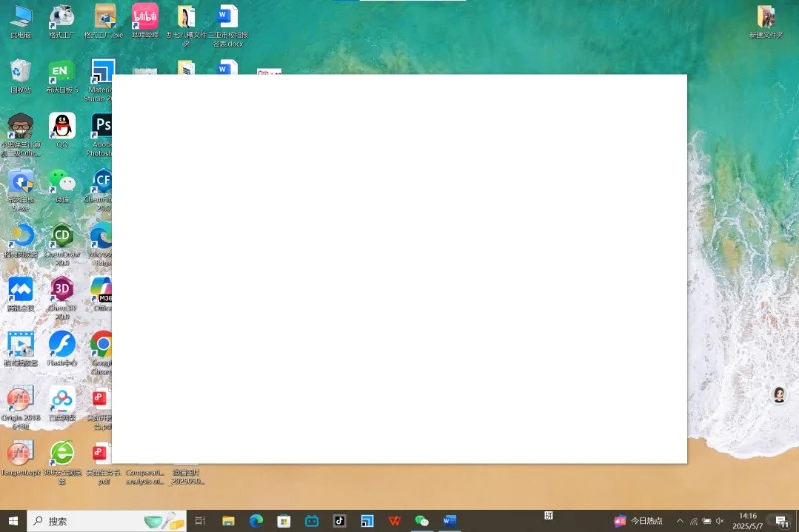Click the small grid IME icon on the taskbar
Image resolution: width=799 pixels, height=532 pixels.
click(548, 516)
